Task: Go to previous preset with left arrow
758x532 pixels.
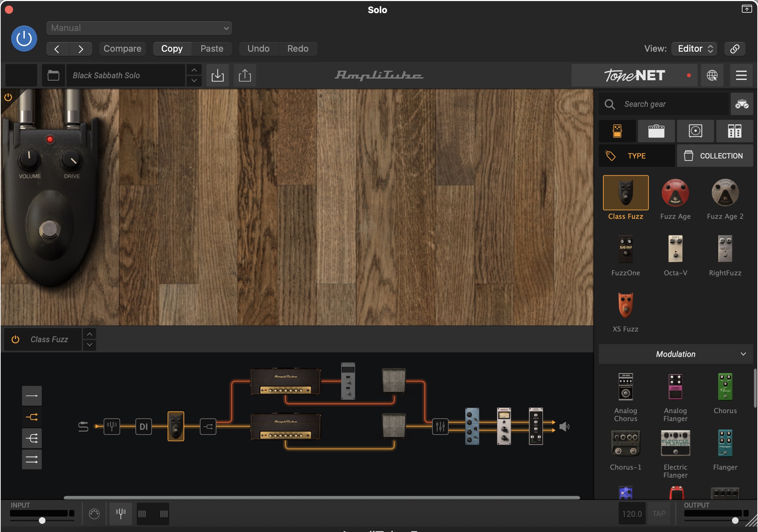Action: pos(57,49)
